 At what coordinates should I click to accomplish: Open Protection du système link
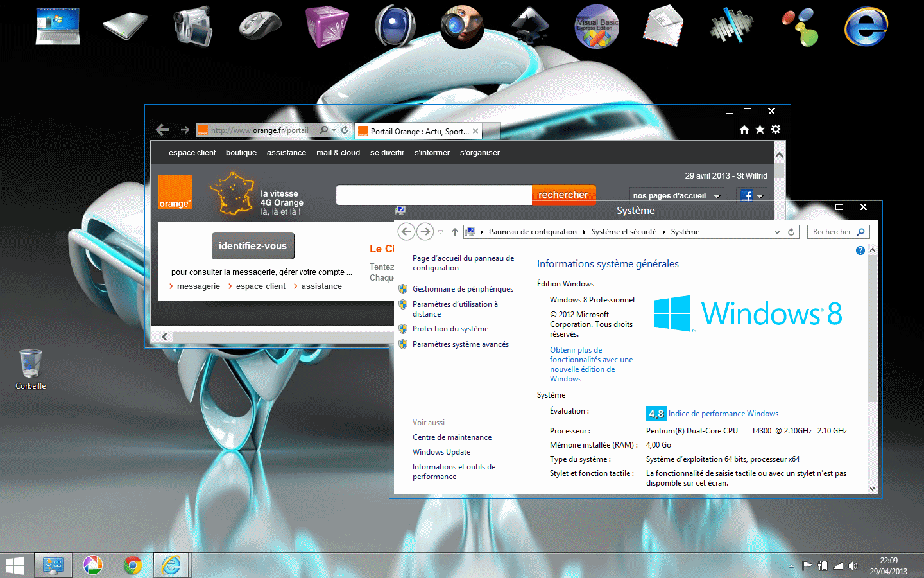[450, 329]
